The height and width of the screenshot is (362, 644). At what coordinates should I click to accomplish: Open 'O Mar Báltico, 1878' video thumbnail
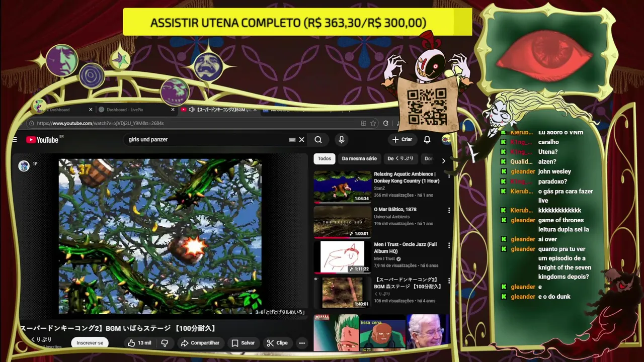(342, 222)
